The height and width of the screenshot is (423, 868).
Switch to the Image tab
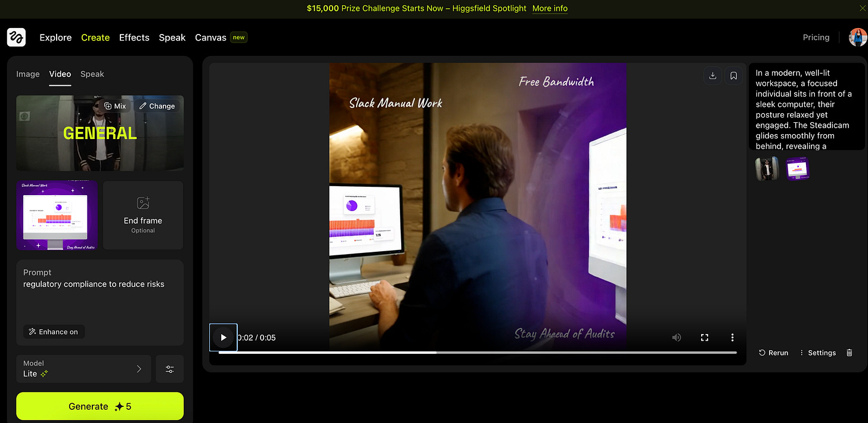[x=28, y=74]
